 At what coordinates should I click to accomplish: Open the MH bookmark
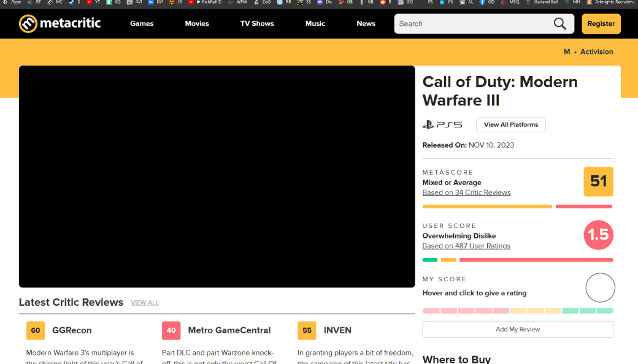[572, 2]
